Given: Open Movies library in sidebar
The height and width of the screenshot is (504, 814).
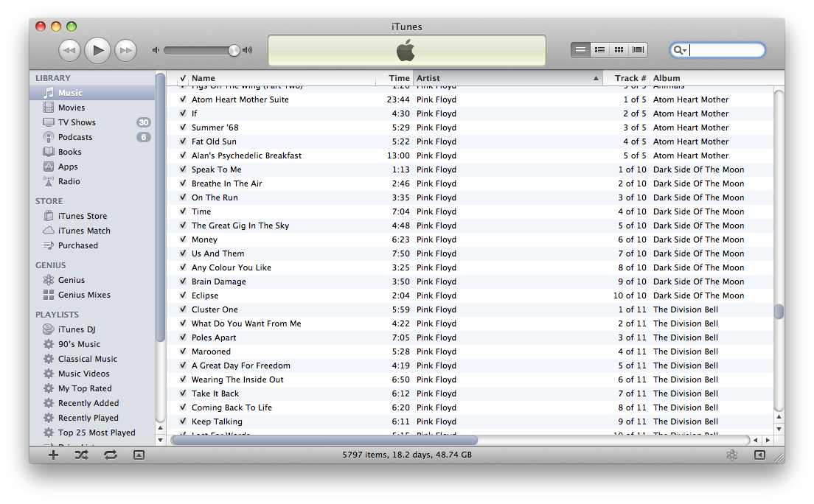Looking at the screenshot, I should point(92,108).
